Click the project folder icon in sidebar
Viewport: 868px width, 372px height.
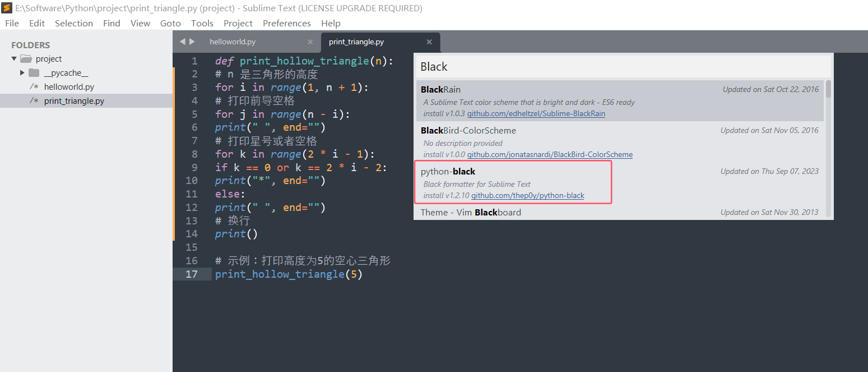coord(26,59)
